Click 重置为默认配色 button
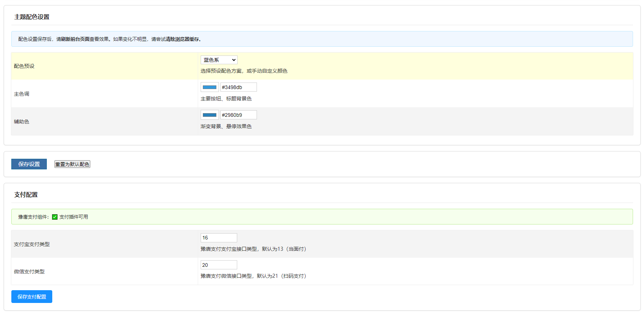Image resolution: width=644 pixels, height=315 pixels. (x=72, y=164)
